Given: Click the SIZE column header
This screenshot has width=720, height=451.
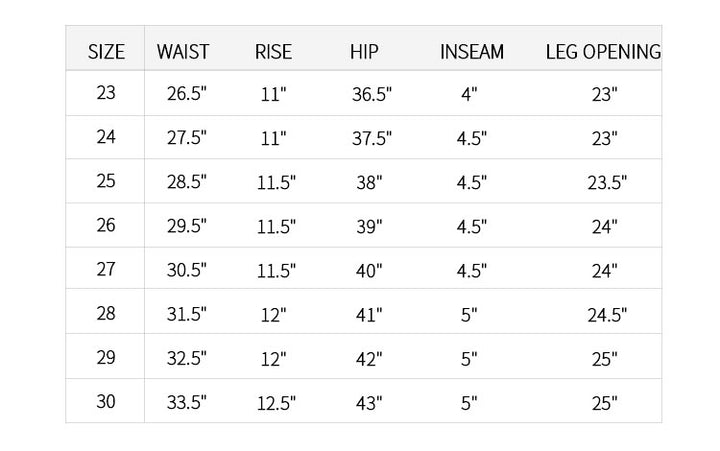Looking at the screenshot, I should click(x=107, y=51).
